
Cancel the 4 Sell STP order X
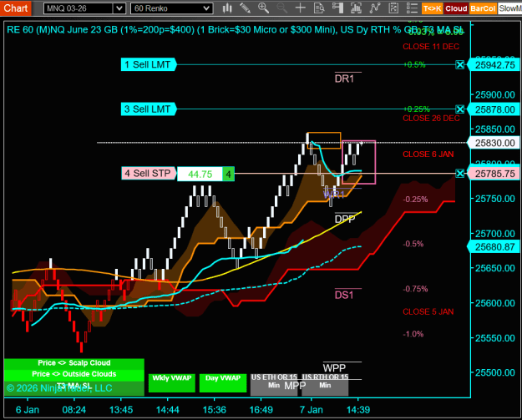point(459,174)
